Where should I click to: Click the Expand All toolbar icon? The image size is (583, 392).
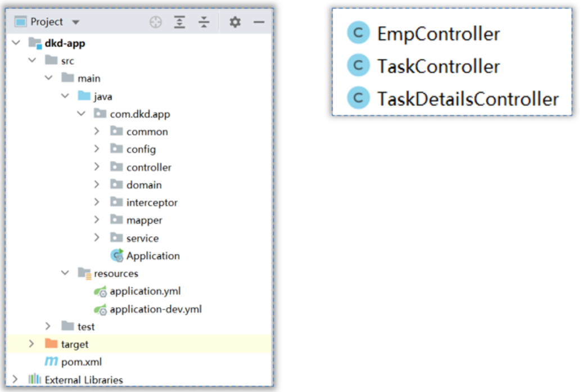click(179, 22)
